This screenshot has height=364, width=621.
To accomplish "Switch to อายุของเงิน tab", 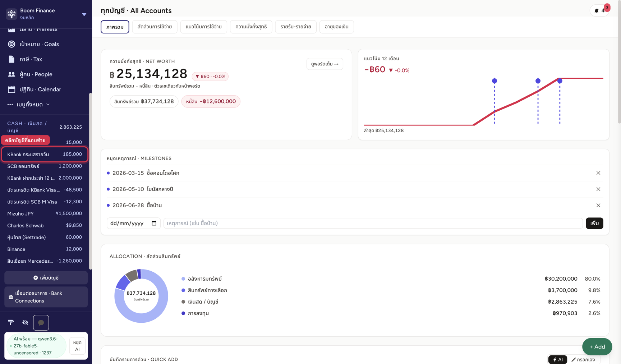I will (x=336, y=27).
